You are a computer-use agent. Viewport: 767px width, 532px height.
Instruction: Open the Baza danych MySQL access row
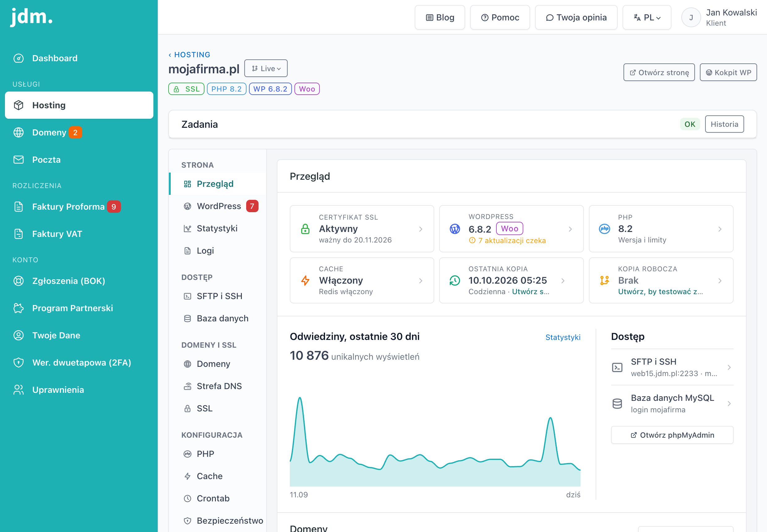[672, 404]
